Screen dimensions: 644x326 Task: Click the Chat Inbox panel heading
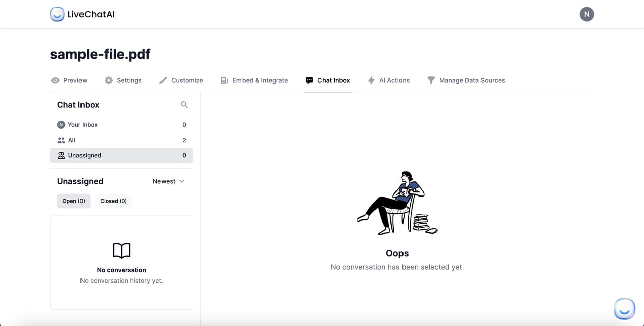78,105
